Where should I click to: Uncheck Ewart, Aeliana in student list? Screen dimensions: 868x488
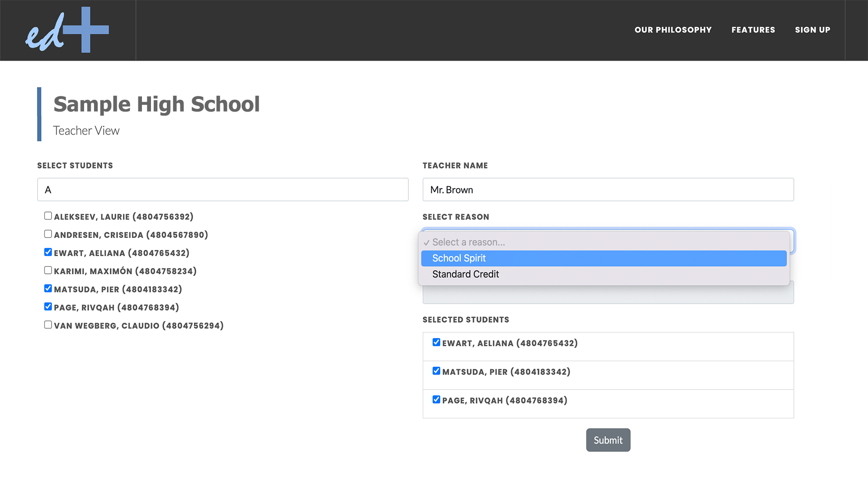tap(48, 252)
